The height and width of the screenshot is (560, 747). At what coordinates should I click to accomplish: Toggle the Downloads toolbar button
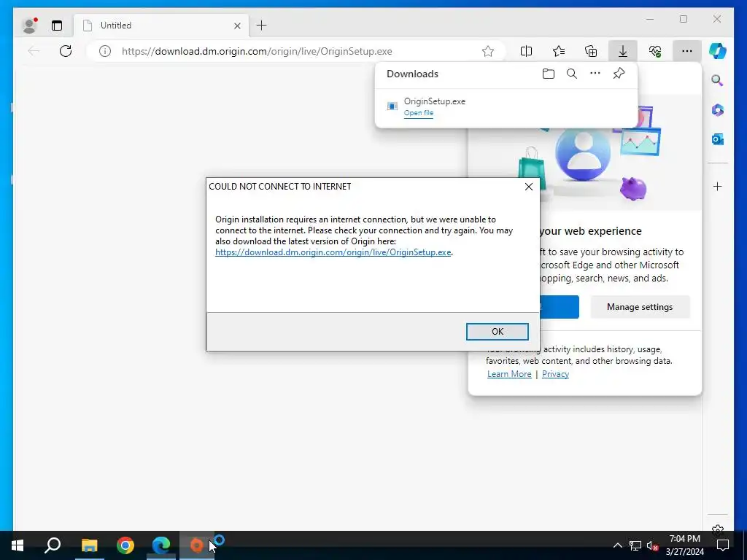[x=623, y=51]
